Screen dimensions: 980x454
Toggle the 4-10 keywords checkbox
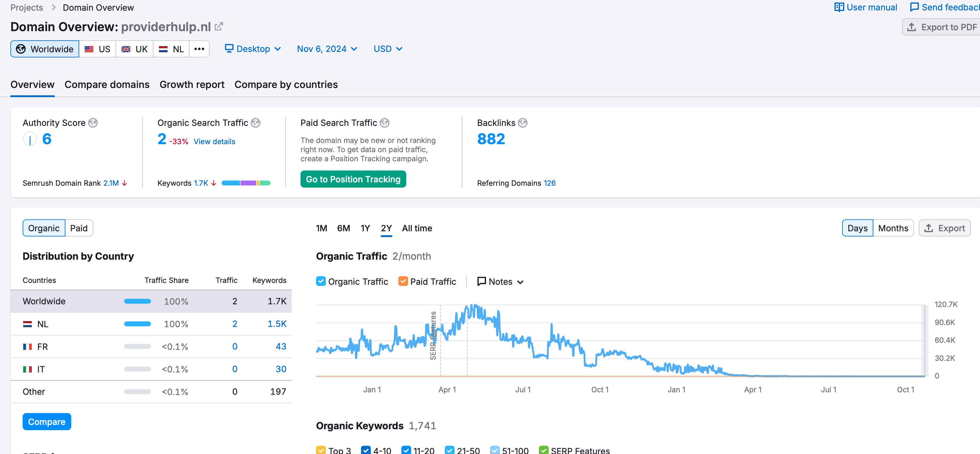click(366, 450)
